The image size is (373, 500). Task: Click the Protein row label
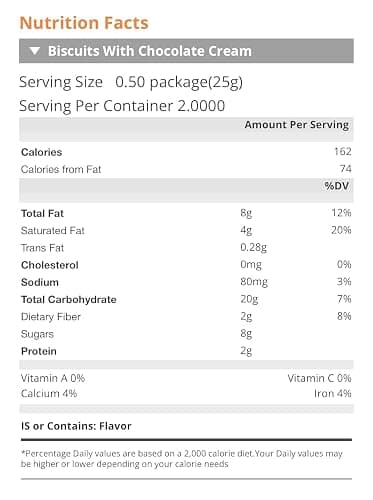(x=39, y=351)
